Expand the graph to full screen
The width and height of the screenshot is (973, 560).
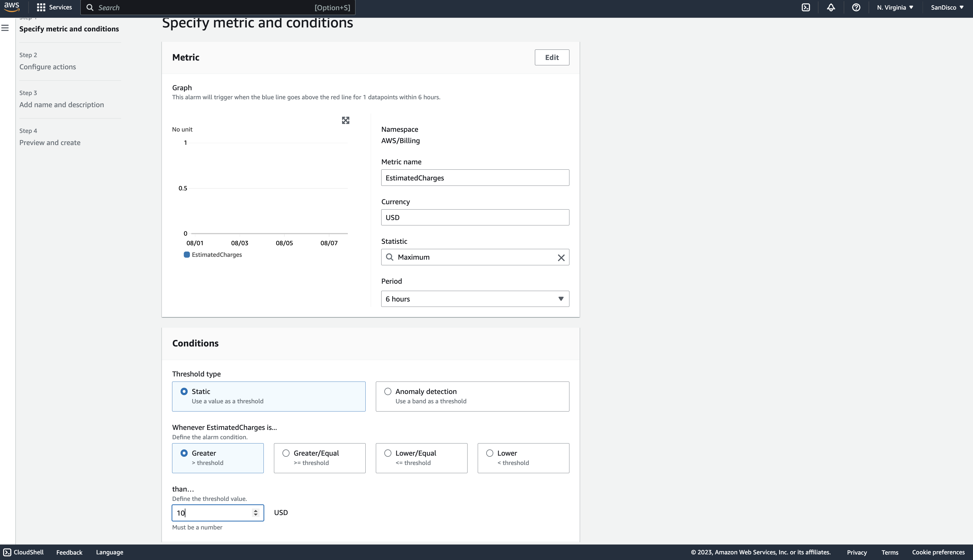click(x=346, y=120)
